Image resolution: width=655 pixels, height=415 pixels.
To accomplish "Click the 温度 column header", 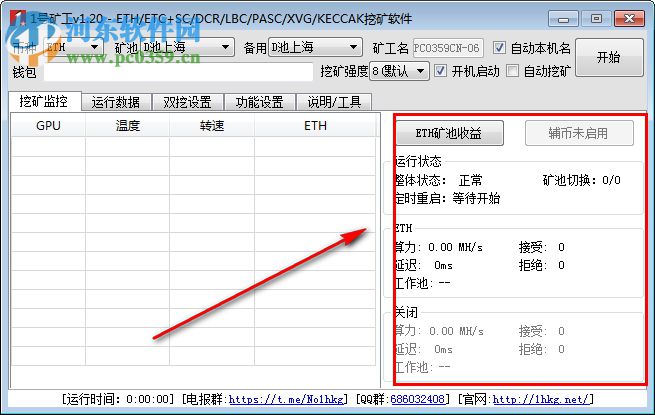I will (x=128, y=125).
